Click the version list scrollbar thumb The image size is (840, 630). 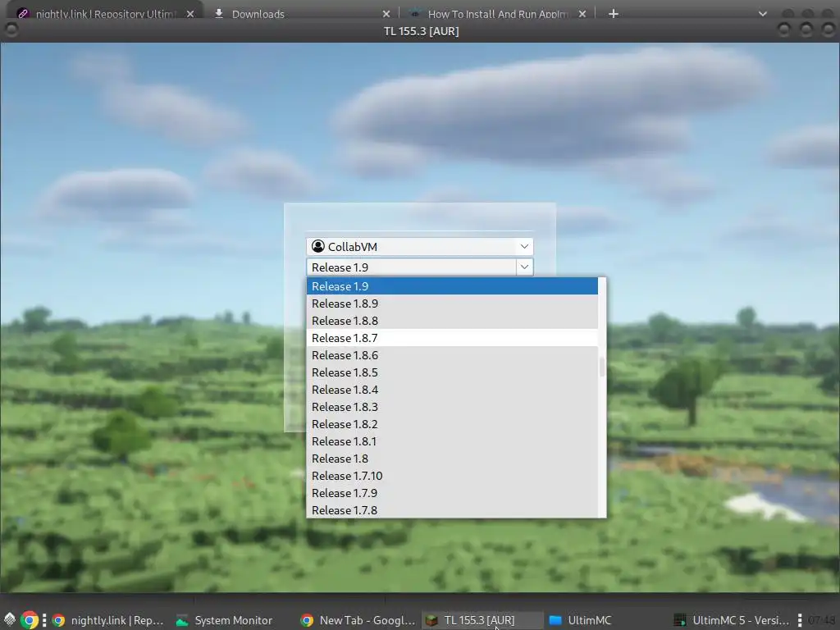[x=602, y=367]
